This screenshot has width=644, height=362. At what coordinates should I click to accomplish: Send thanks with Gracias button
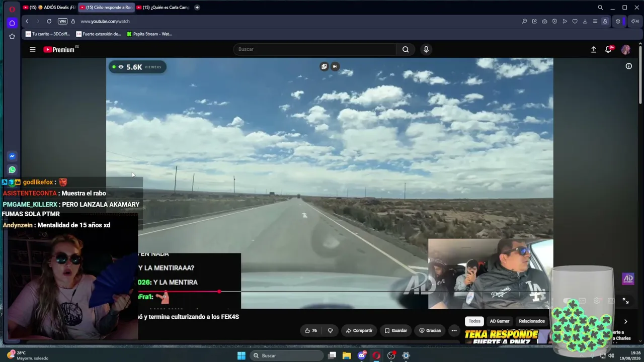430,330
